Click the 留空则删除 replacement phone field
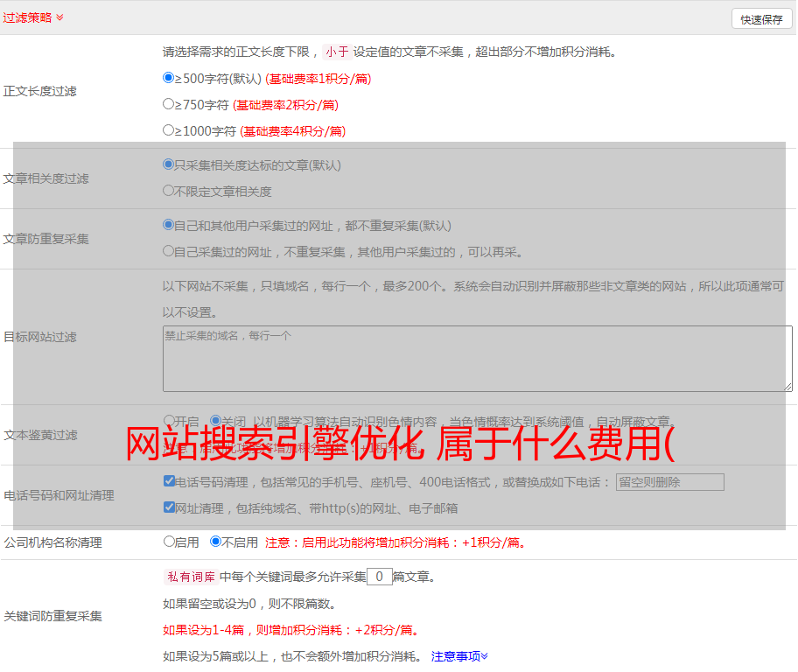This screenshot has width=798, height=672. pos(669,482)
